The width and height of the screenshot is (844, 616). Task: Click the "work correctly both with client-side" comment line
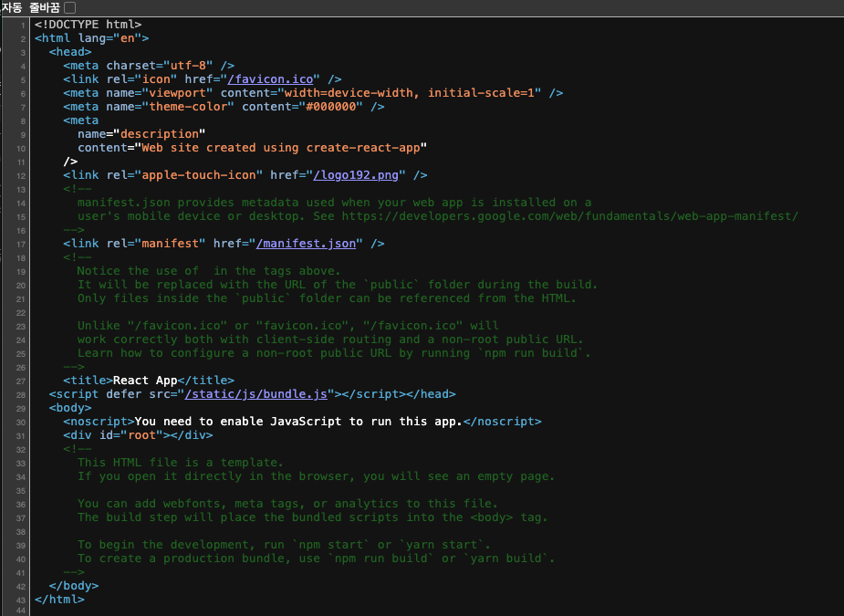[x=330, y=339]
